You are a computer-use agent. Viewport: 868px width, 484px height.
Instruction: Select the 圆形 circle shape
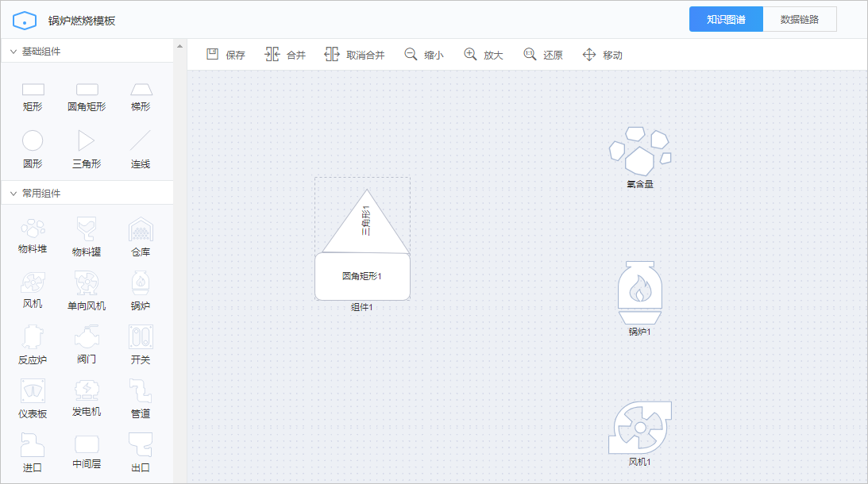click(33, 149)
